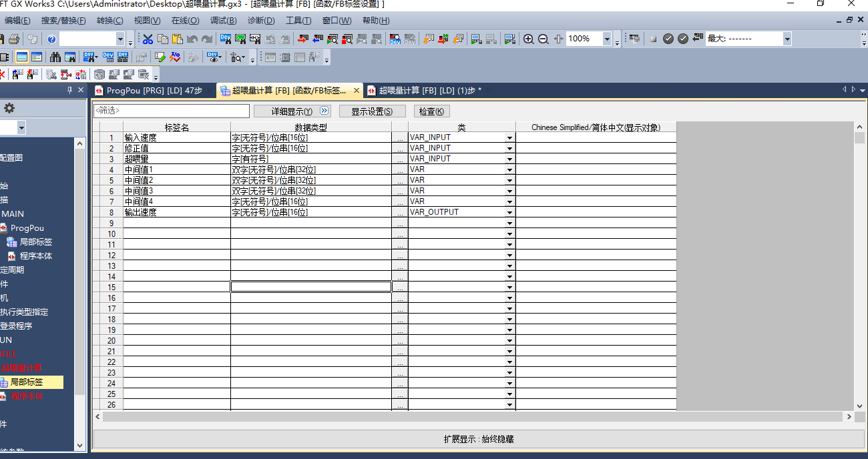This screenshot has height=459, width=868.
Task: Click the 检查(K) button
Action: 431,111
